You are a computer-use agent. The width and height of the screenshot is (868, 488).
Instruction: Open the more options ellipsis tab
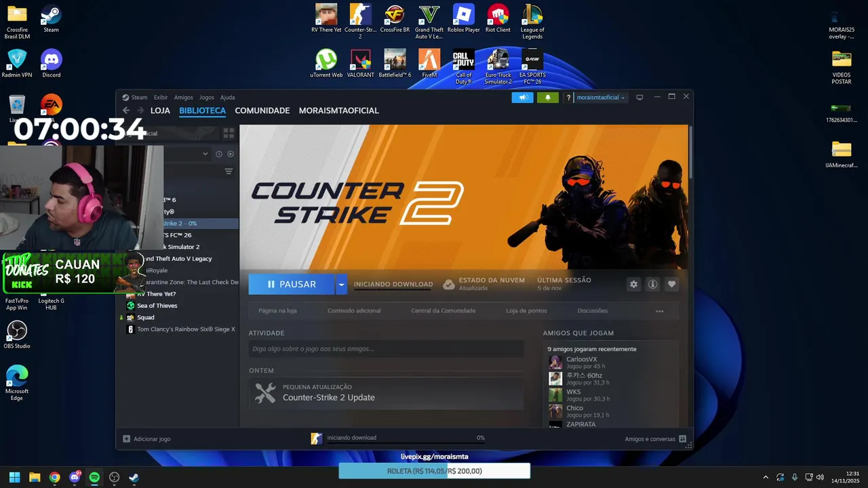coord(659,311)
